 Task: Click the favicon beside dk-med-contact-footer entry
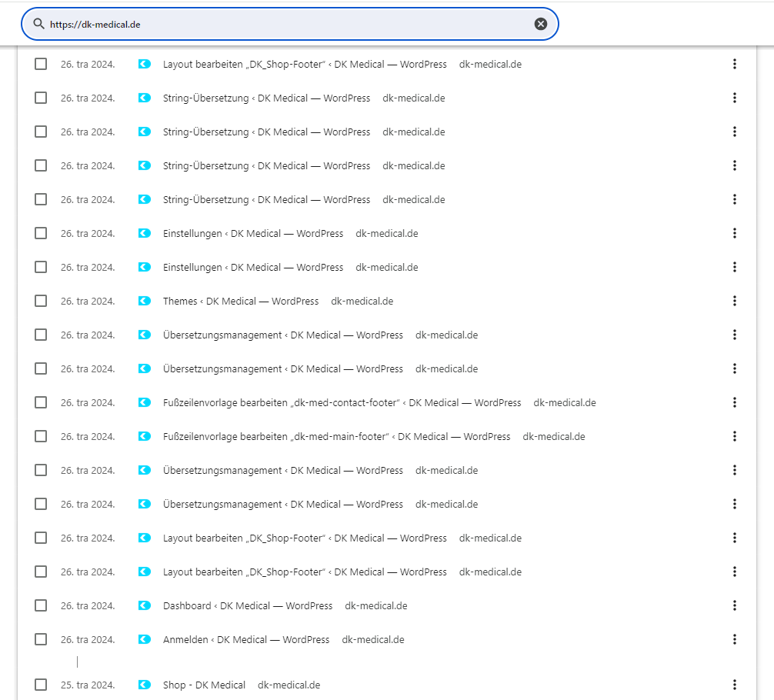[x=144, y=402]
